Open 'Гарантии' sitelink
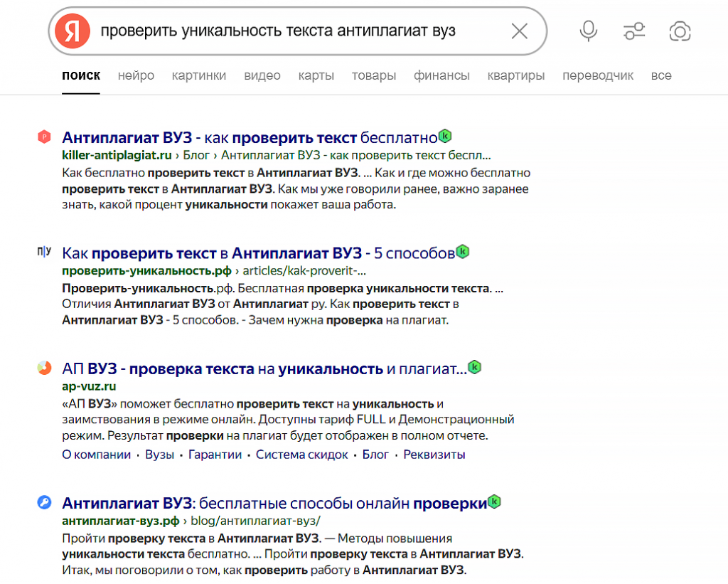Viewport: 728px width, 584px height. click(215, 455)
